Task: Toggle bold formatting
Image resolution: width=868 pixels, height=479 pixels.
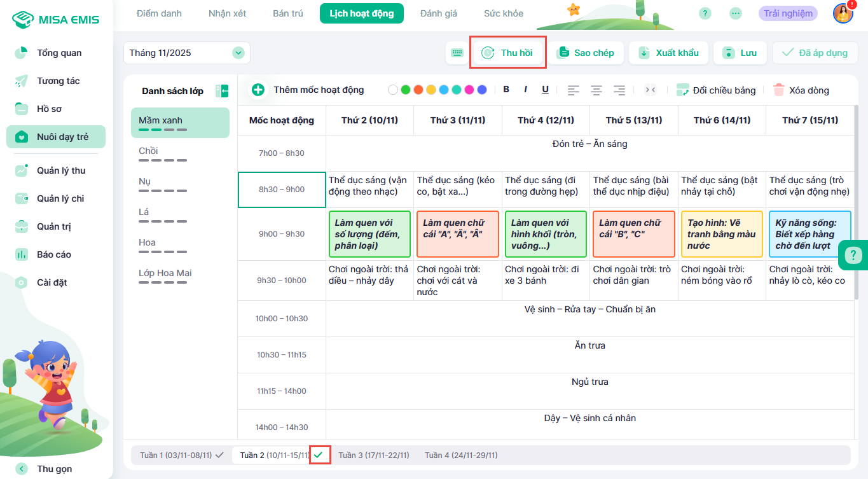Action: click(x=506, y=90)
